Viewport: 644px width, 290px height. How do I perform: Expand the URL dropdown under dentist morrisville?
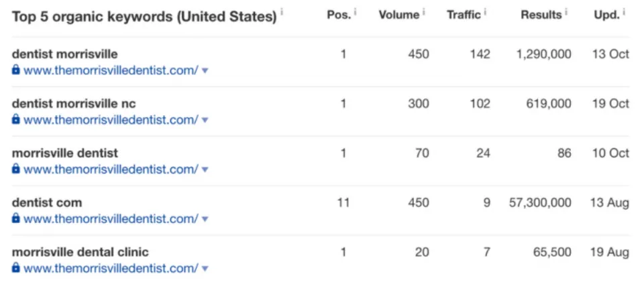point(205,71)
